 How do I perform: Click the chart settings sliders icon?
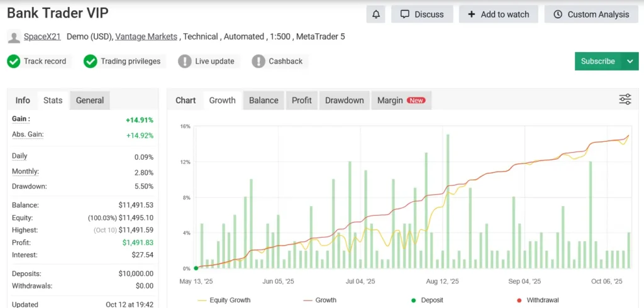coord(625,99)
